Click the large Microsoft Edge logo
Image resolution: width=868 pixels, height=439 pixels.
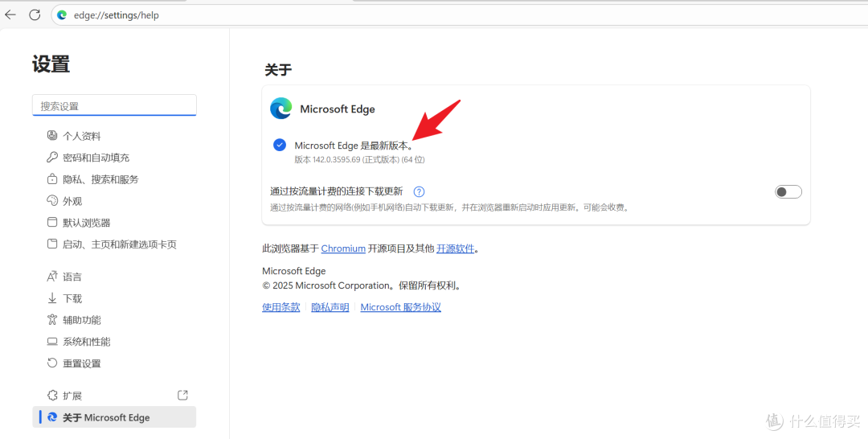[x=281, y=109]
